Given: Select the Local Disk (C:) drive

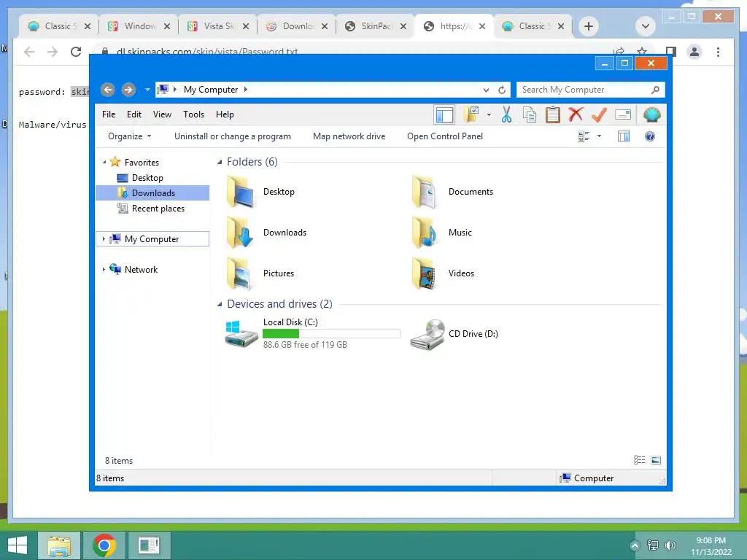Looking at the screenshot, I should click(314, 334).
